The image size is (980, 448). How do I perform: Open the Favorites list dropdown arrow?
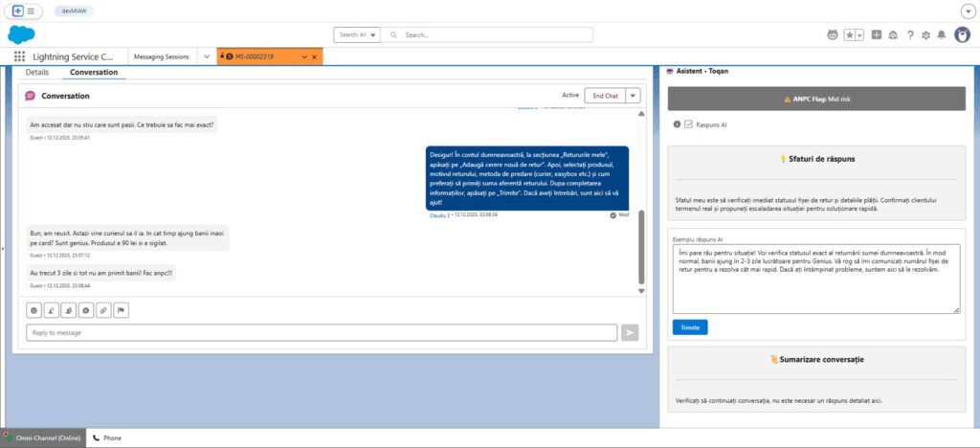point(859,34)
